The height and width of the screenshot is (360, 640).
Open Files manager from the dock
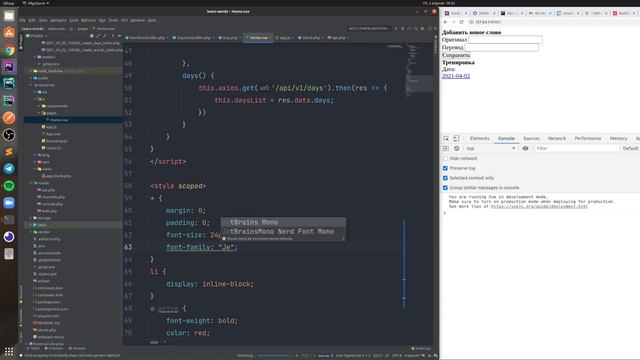[x=9, y=16]
